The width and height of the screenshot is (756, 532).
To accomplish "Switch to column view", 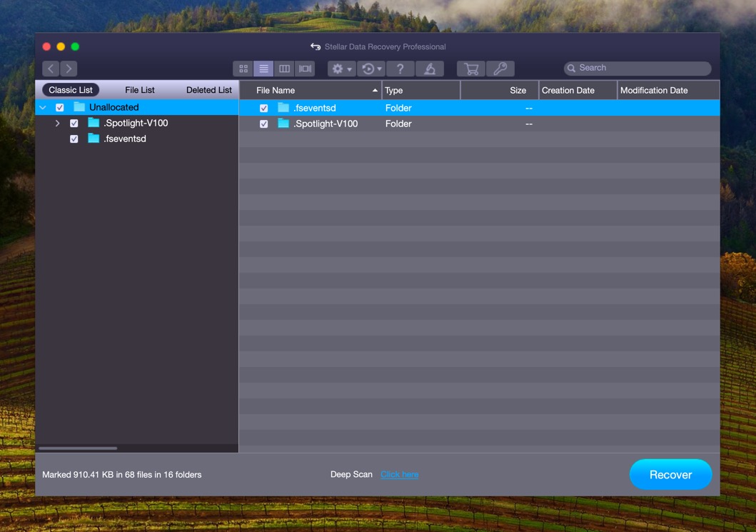I will (284, 69).
